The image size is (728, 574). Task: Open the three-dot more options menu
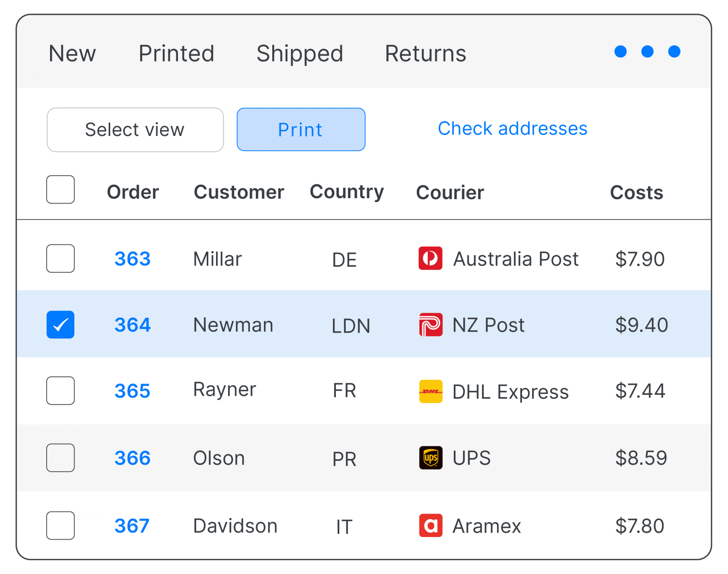pos(647,51)
